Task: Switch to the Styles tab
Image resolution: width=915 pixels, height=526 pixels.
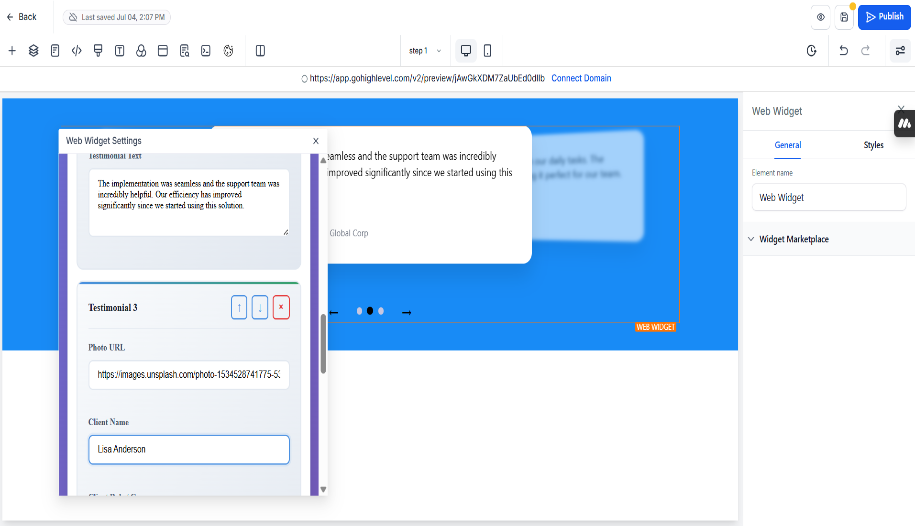Action: [874, 145]
